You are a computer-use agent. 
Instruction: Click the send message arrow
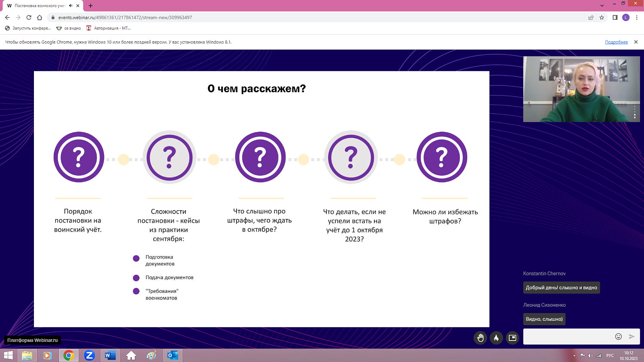pos(632,337)
